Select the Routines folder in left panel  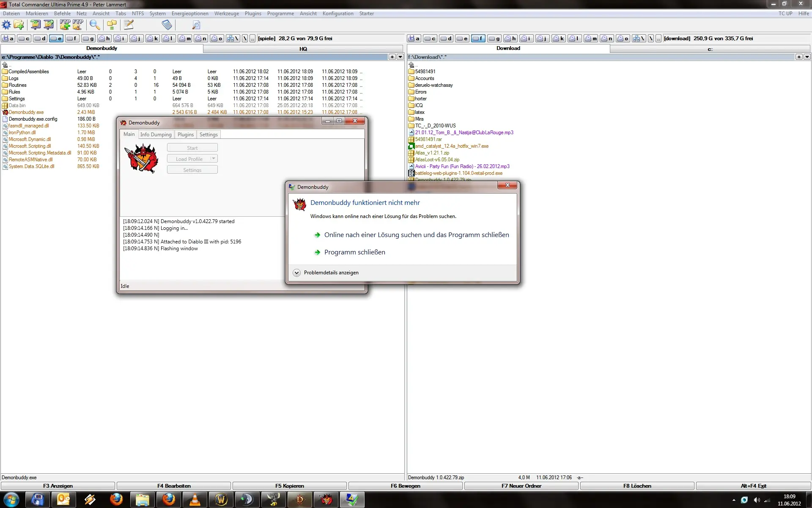(x=17, y=85)
